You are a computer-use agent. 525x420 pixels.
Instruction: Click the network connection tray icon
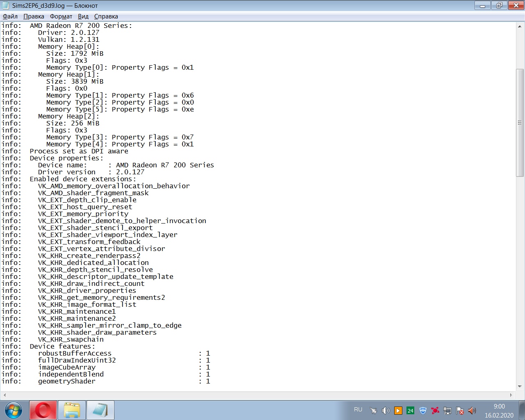pos(447,411)
